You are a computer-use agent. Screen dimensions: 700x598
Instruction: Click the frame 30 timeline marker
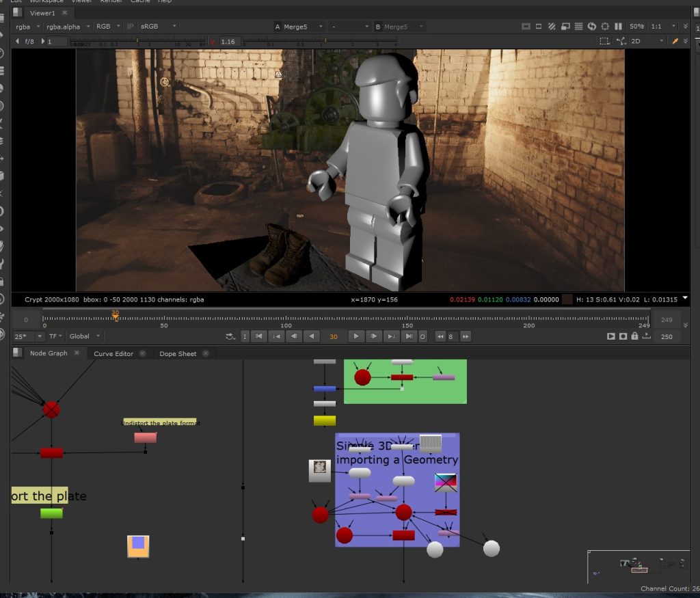(x=115, y=316)
